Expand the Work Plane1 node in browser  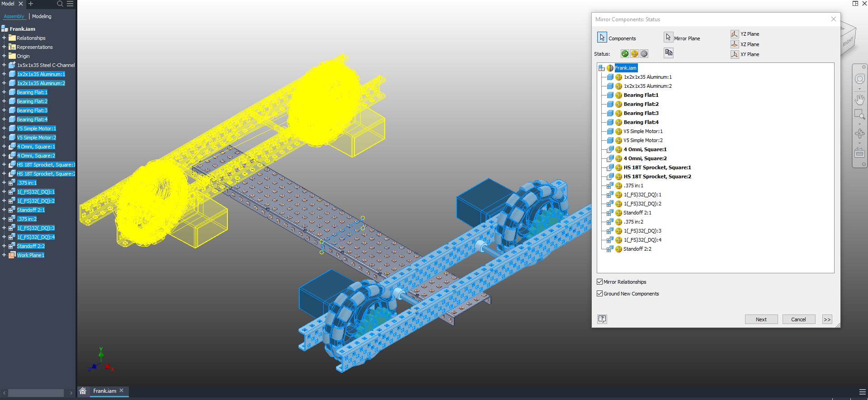(4, 255)
